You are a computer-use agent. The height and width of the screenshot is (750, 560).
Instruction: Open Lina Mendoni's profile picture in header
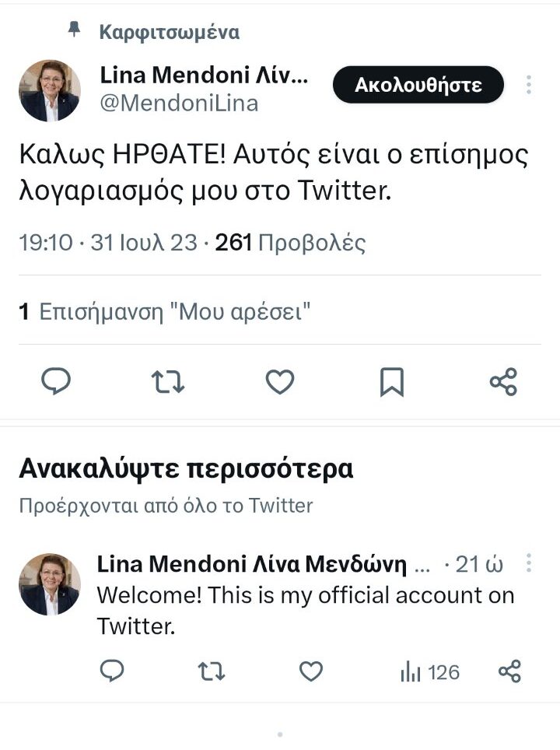49,90
